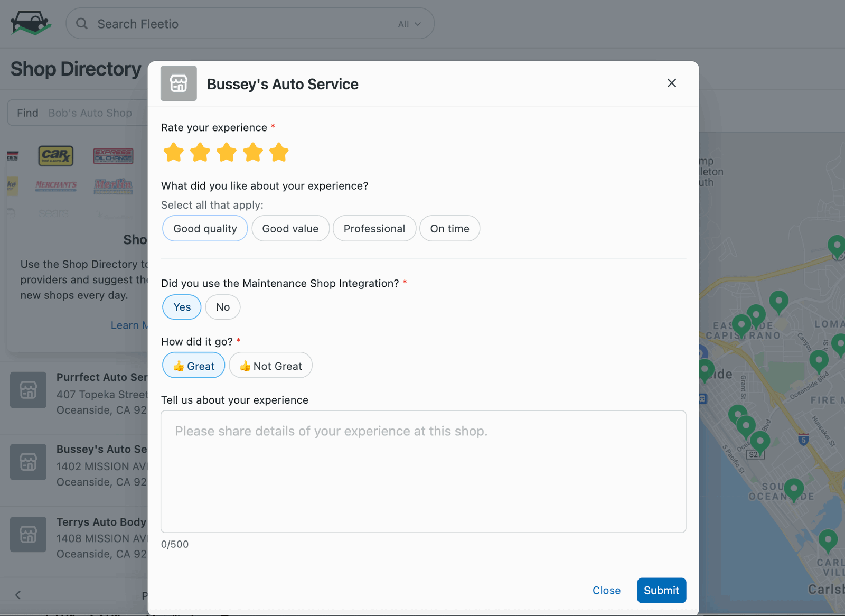Click the Merlin brand logo
This screenshot has width=845, height=616.
[x=114, y=185]
